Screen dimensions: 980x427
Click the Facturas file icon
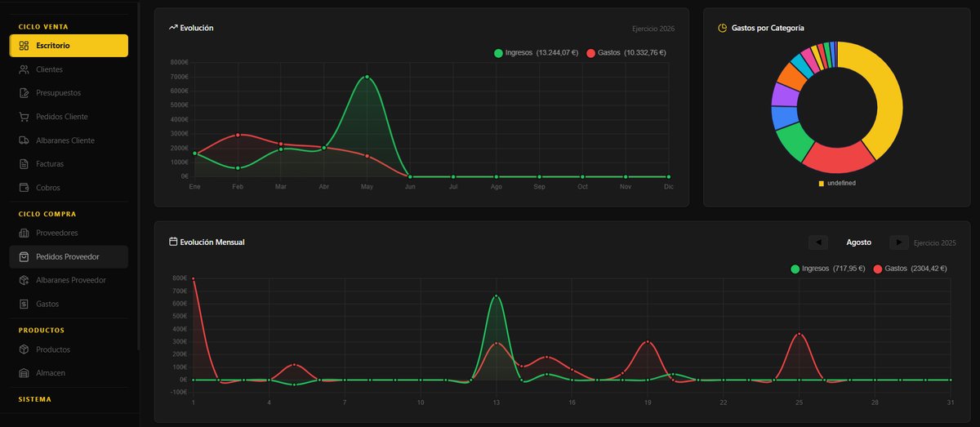(24, 164)
